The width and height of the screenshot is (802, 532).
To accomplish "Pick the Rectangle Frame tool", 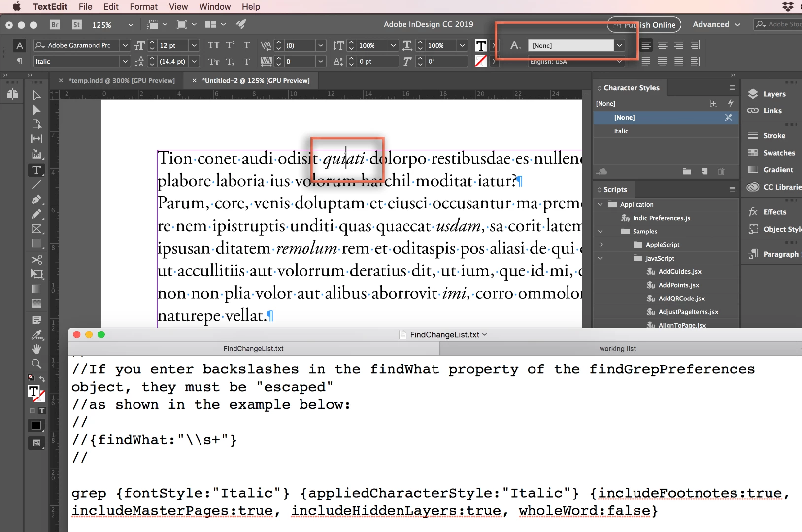I will [36, 229].
